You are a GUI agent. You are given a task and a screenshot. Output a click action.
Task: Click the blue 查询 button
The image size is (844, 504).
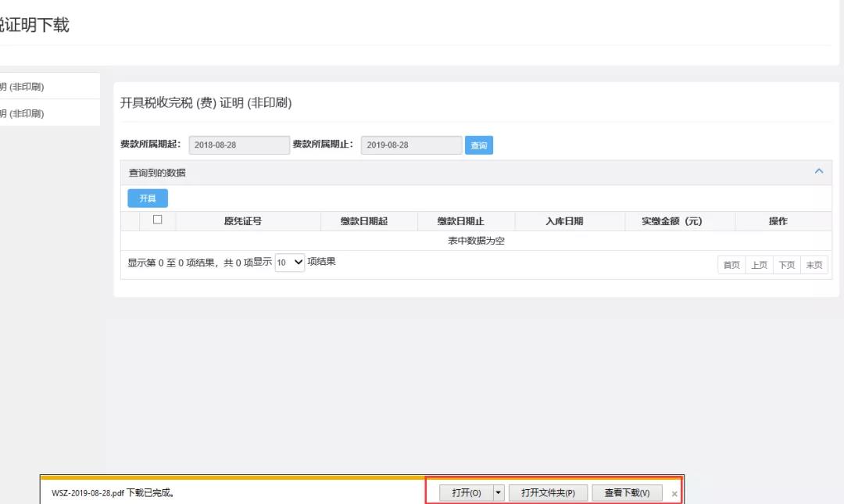479,145
